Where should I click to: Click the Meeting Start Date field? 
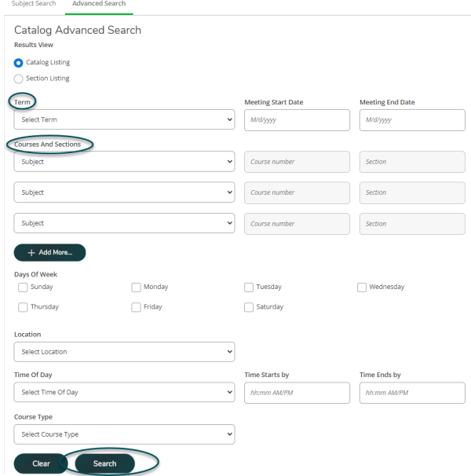point(297,120)
